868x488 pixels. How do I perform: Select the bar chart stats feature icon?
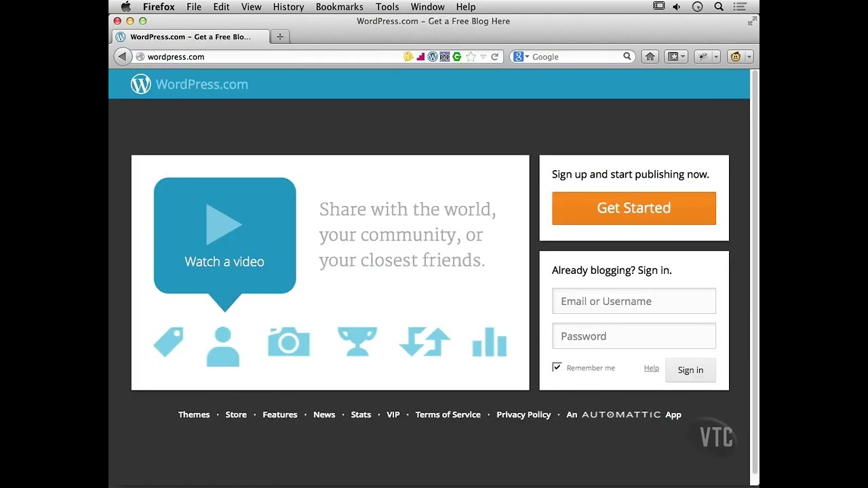tap(490, 342)
